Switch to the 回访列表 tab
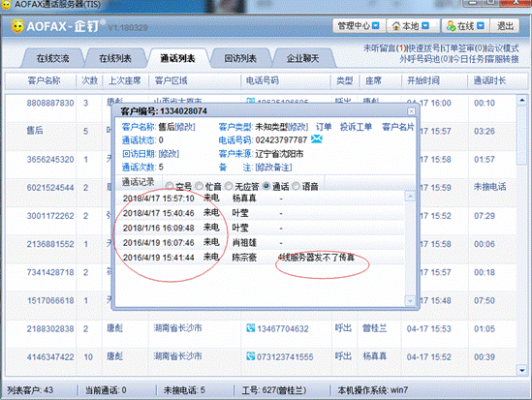 (240, 58)
